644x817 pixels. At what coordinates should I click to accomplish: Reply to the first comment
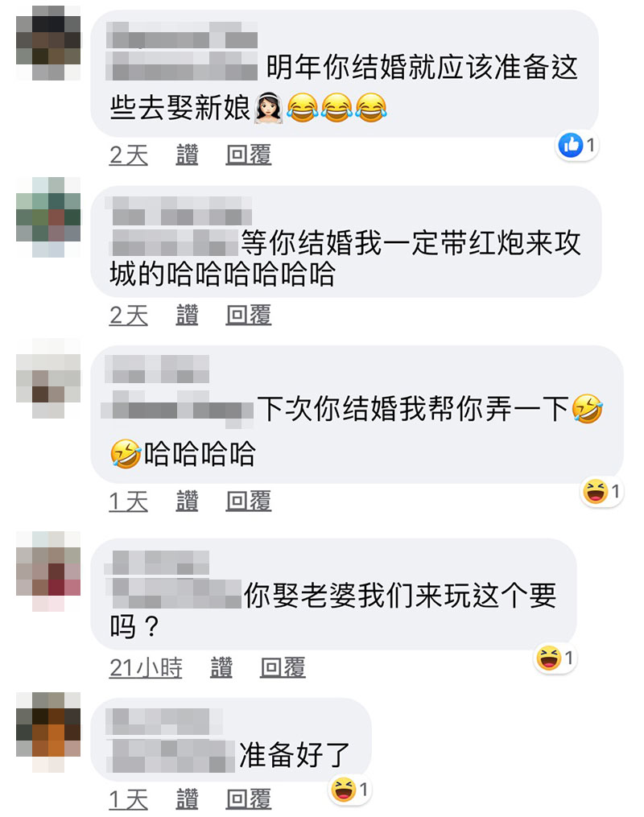(249, 155)
